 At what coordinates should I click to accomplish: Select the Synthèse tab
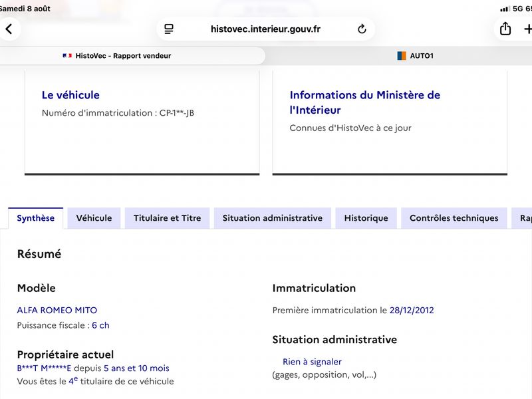coord(36,218)
